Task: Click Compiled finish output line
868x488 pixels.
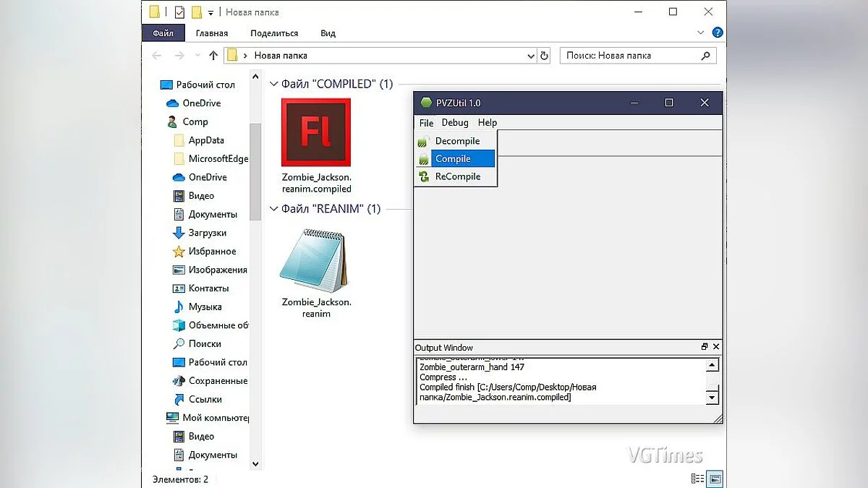Action: coord(508,392)
